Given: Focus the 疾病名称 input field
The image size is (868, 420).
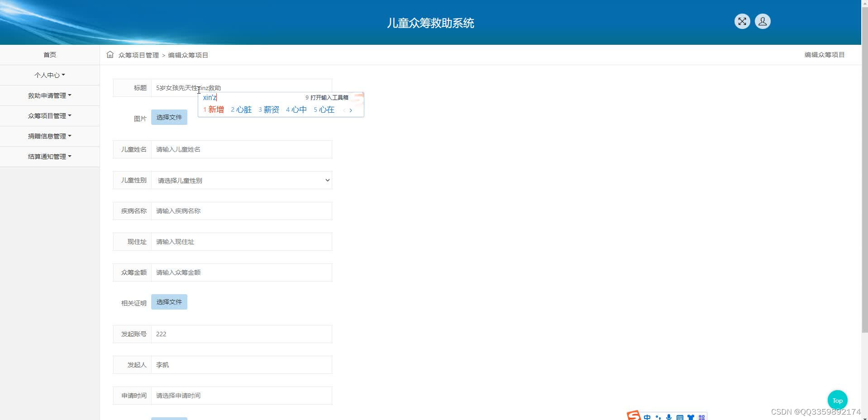Looking at the screenshot, I should click(x=242, y=211).
